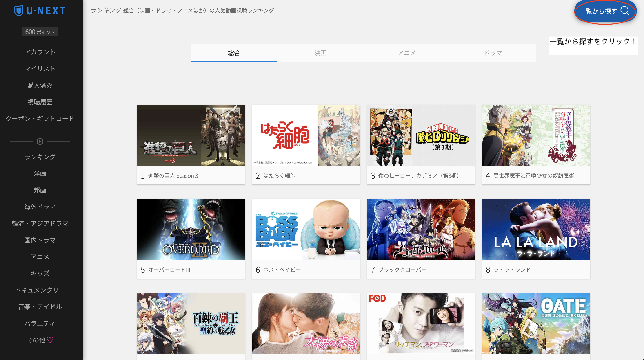Open ブラッククローバー thumbnail
Viewport: 644px width, 360px height.
pyautogui.click(x=421, y=229)
